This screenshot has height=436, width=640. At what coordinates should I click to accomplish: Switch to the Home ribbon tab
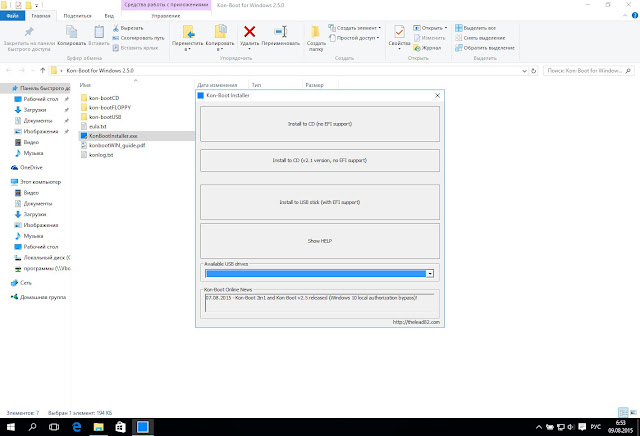41,16
